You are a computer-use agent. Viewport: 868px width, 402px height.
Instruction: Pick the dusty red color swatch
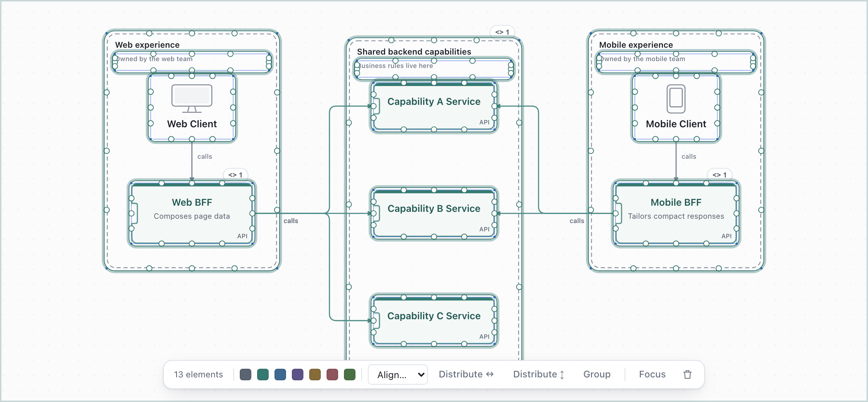pyautogui.click(x=332, y=375)
